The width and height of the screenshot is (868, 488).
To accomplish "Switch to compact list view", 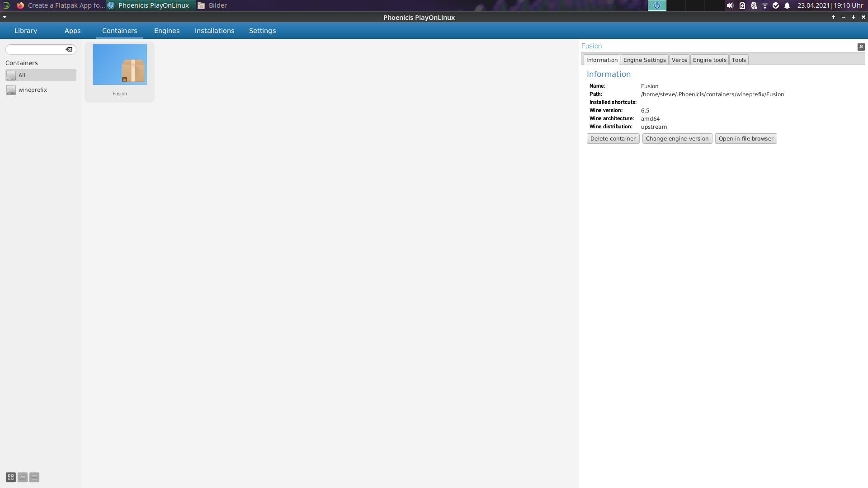I will coord(23,477).
